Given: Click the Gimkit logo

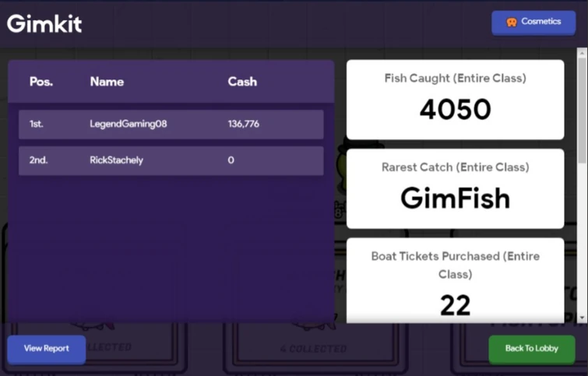Looking at the screenshot, I should click(x=44, y=23).
